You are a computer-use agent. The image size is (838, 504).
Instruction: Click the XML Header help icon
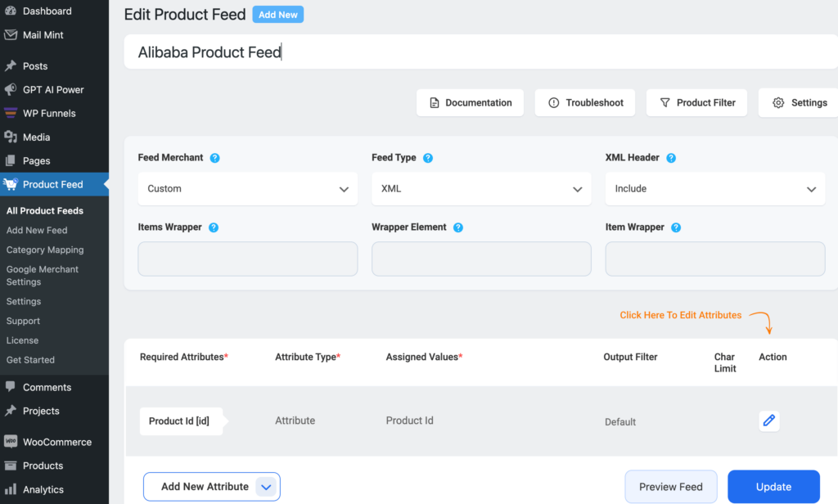[x=671, y=158]
